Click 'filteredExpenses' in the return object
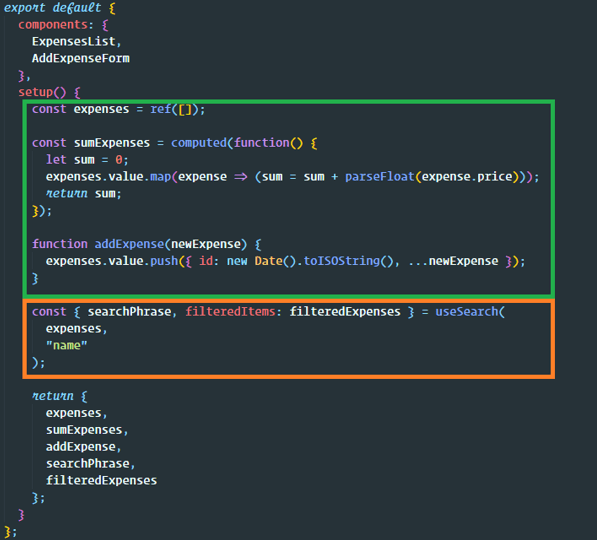 tap(101, 481)
